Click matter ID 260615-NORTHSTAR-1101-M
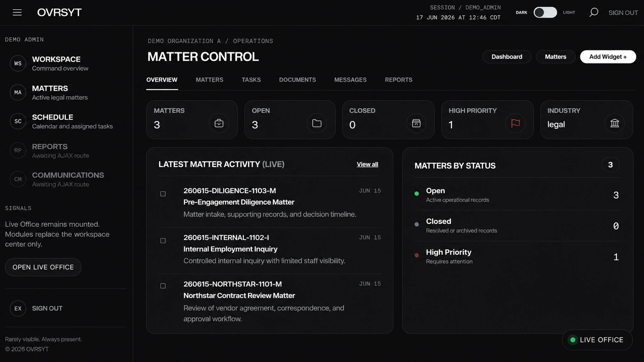Screen dimensions: 644x362 [233, 284]
